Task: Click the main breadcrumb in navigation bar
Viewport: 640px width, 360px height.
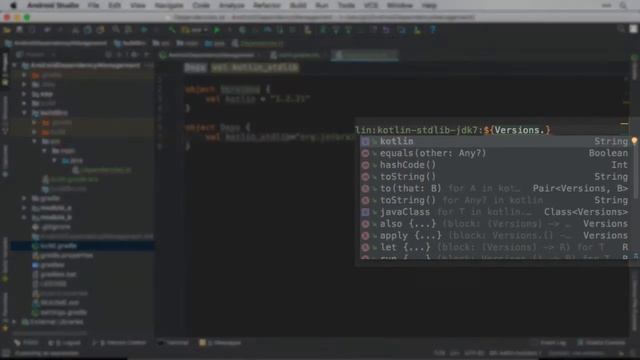Action: pos(187,43)
